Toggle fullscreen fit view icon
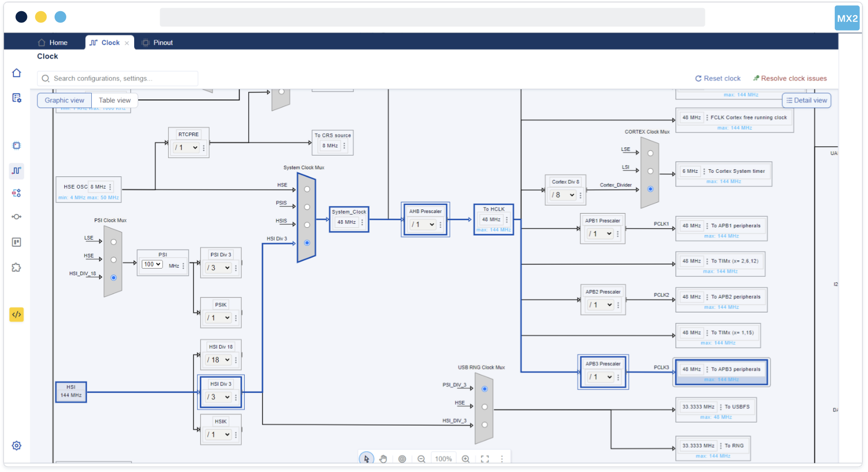This screenshot has height=472, width=868. (485, 459)
